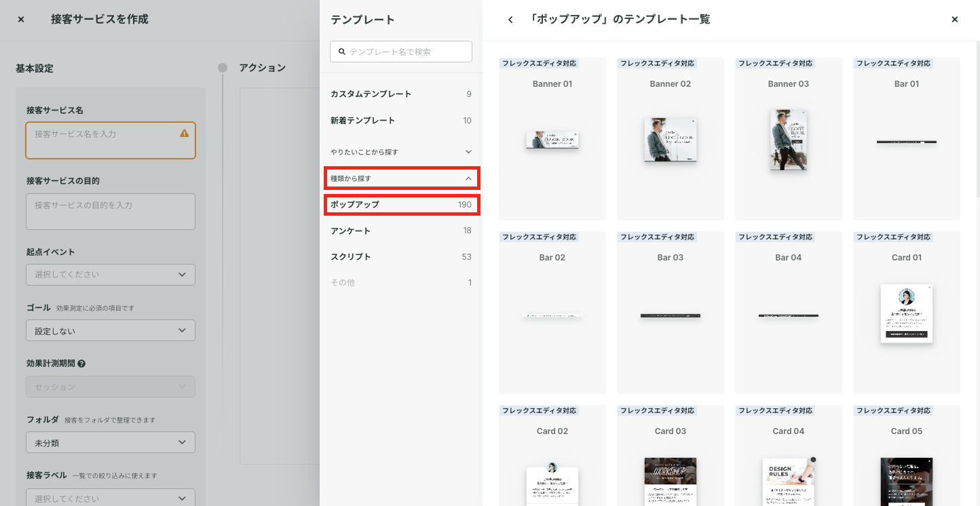Click 「ポップアップ」のテンプレート一覧 heading
The width and height of the screenshot is (980, 506).
tap(619, 20)
